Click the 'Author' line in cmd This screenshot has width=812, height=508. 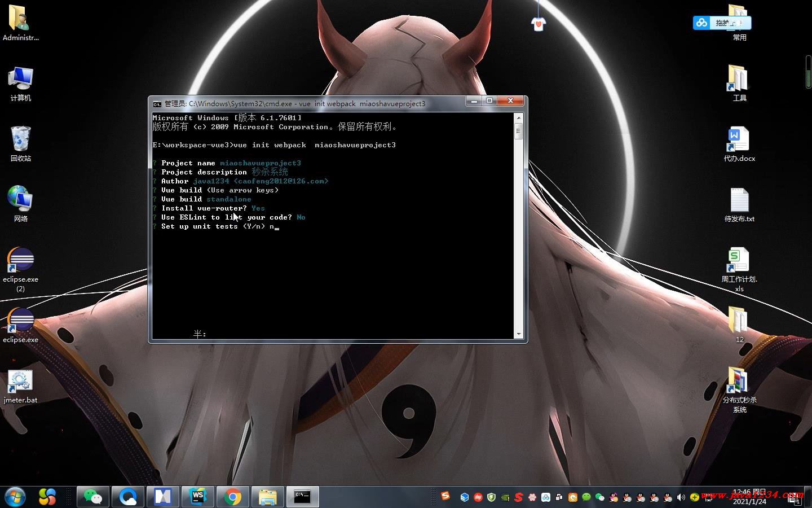[x=240, y=181]
